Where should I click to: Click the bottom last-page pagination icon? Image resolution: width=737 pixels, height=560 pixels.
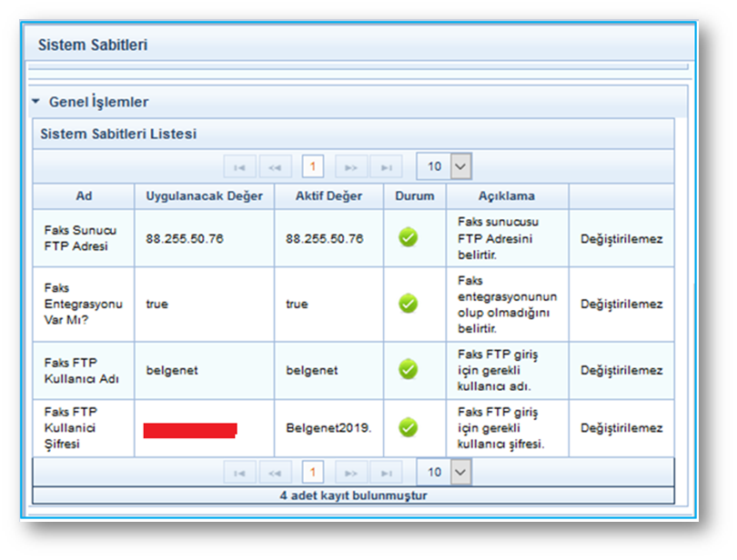pyautogui.click(x=387, y=473)
